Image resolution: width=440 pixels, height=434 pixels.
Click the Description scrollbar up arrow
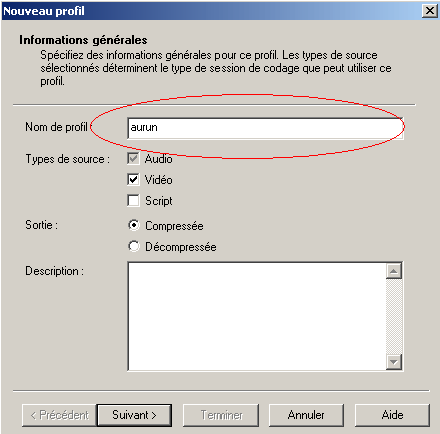click(394, 271)
